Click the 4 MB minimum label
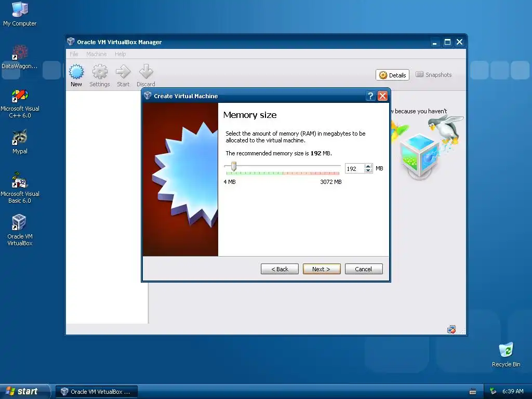This screenshot has width=532, height=399. click(x=230, y=182)
